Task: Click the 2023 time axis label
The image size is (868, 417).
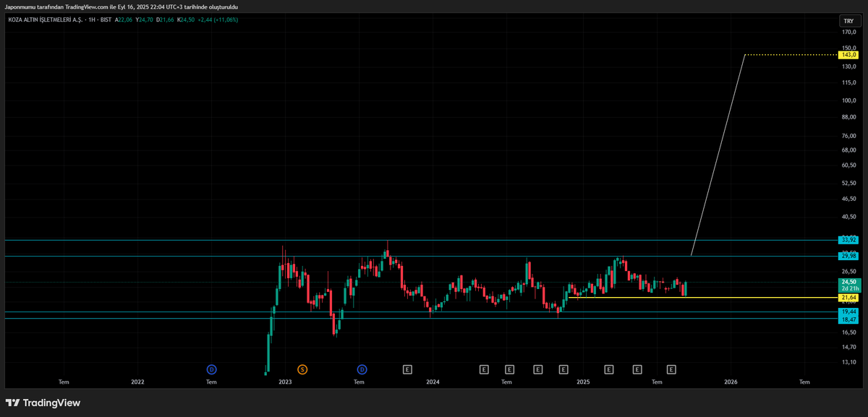Action: 285,381
